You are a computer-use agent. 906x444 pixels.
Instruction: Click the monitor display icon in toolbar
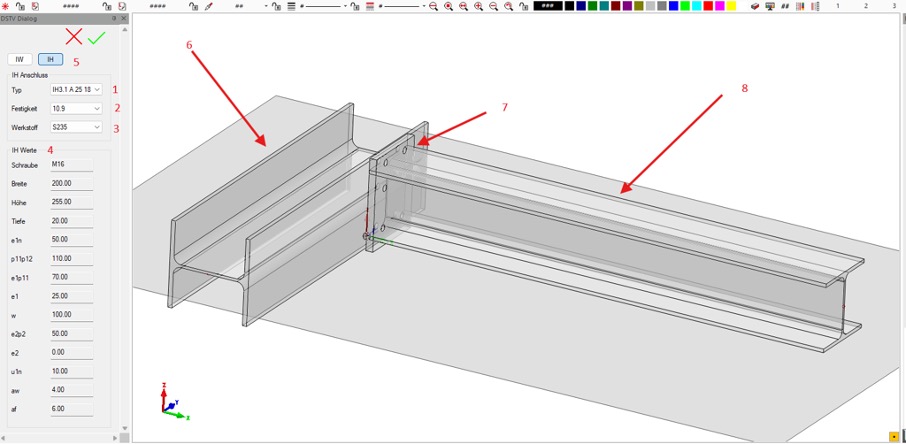click(x=770, y=6)
